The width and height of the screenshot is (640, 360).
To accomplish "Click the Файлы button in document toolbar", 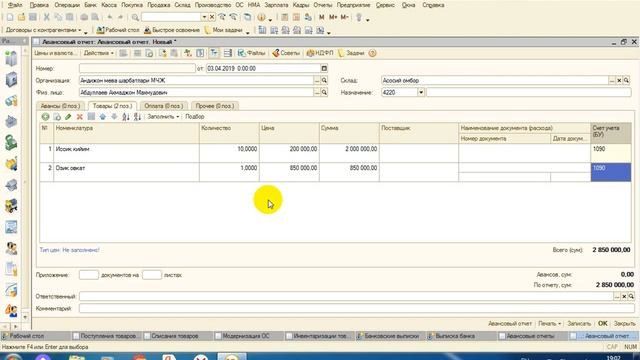I will click(x=251, y=53).
